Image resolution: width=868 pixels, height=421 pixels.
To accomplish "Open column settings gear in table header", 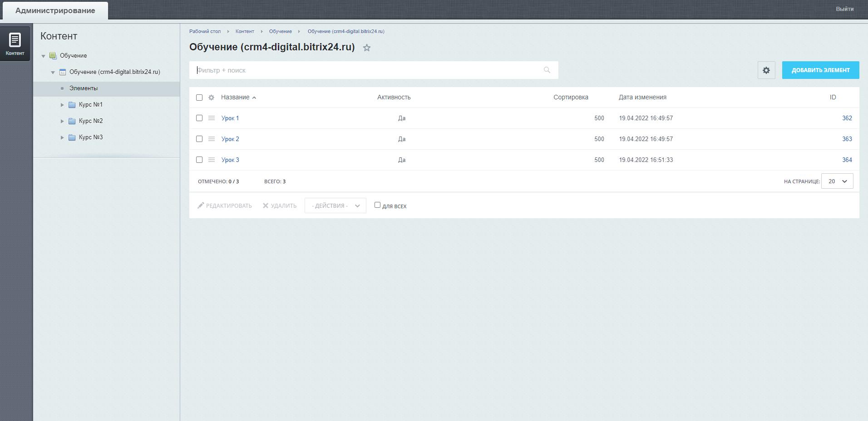I will pyautogui.click(x=211, y=98).
